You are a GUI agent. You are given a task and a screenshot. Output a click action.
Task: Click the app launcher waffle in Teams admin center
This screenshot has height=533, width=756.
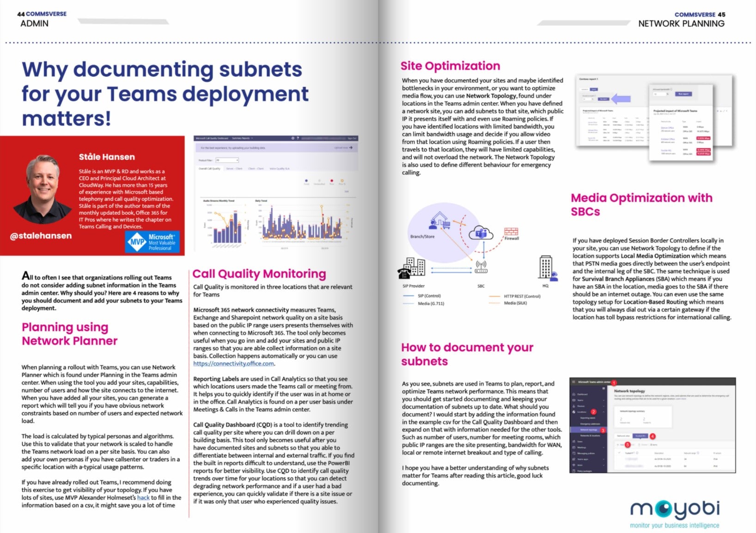573,382
